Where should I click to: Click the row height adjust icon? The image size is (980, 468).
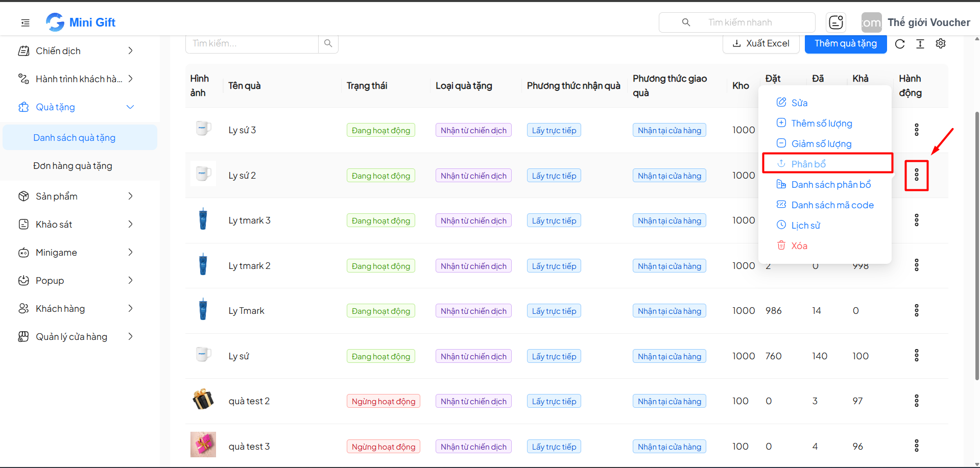pyautogui.click(x=920, y=44)
